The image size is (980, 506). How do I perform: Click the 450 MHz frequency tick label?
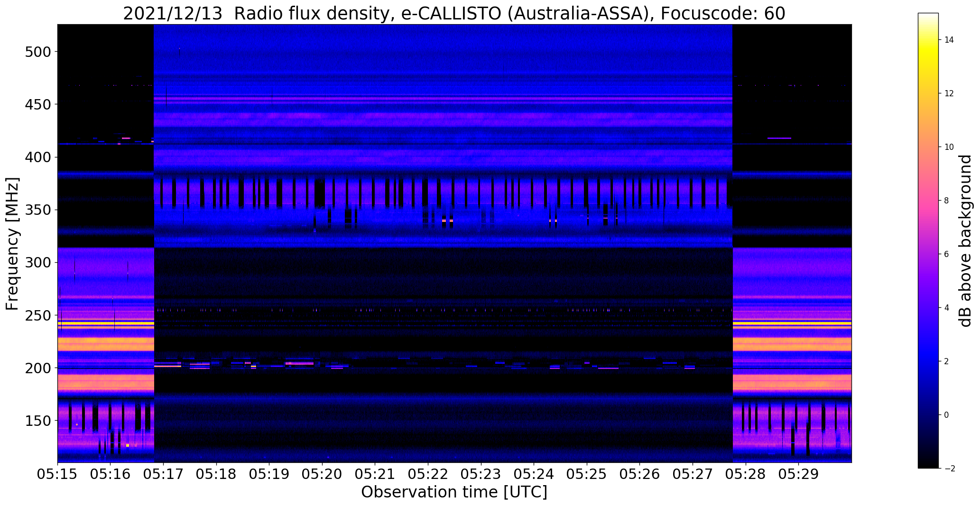click(37, 104)
